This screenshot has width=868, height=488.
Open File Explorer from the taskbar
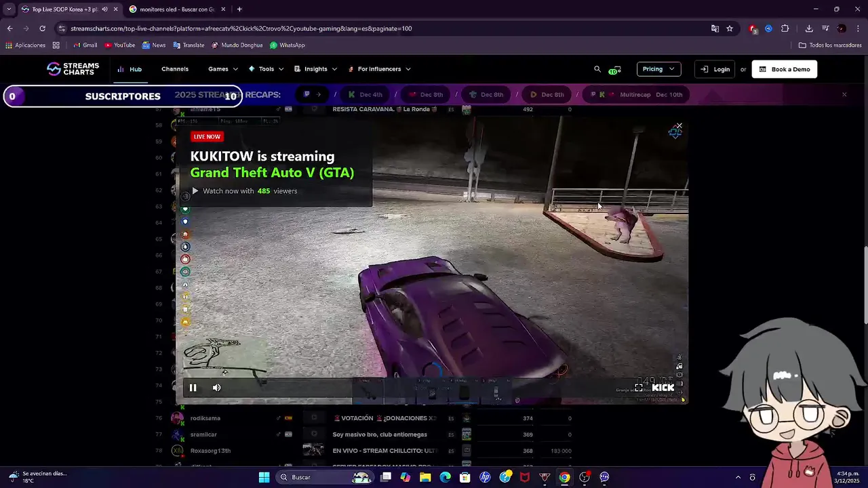coord(425,477)
